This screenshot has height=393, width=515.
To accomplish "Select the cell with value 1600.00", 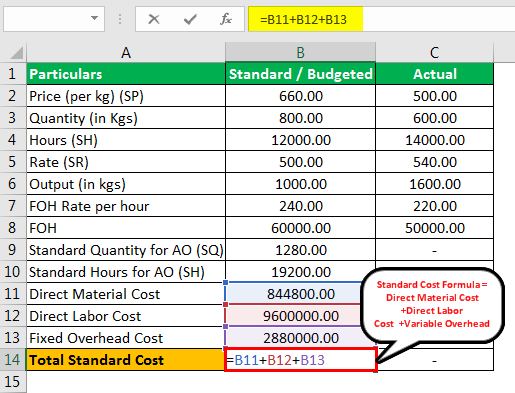I will pyautogui.click(x=434, y=184).
